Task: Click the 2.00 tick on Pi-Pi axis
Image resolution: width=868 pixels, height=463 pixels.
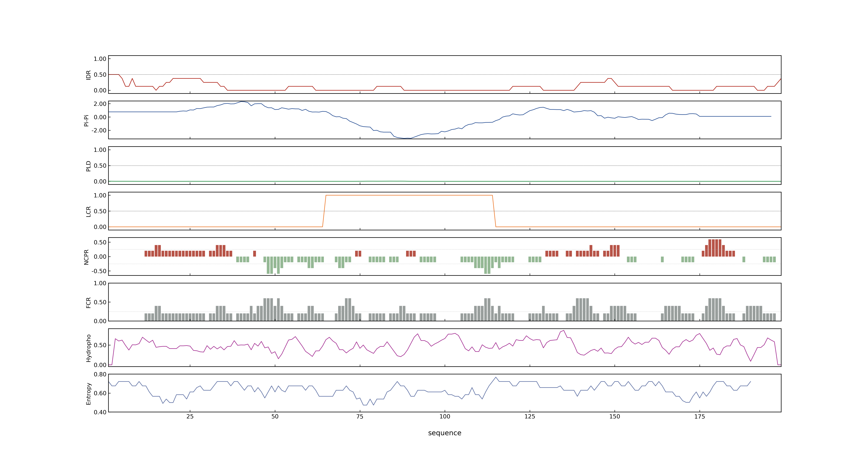Action: (100, 104)
